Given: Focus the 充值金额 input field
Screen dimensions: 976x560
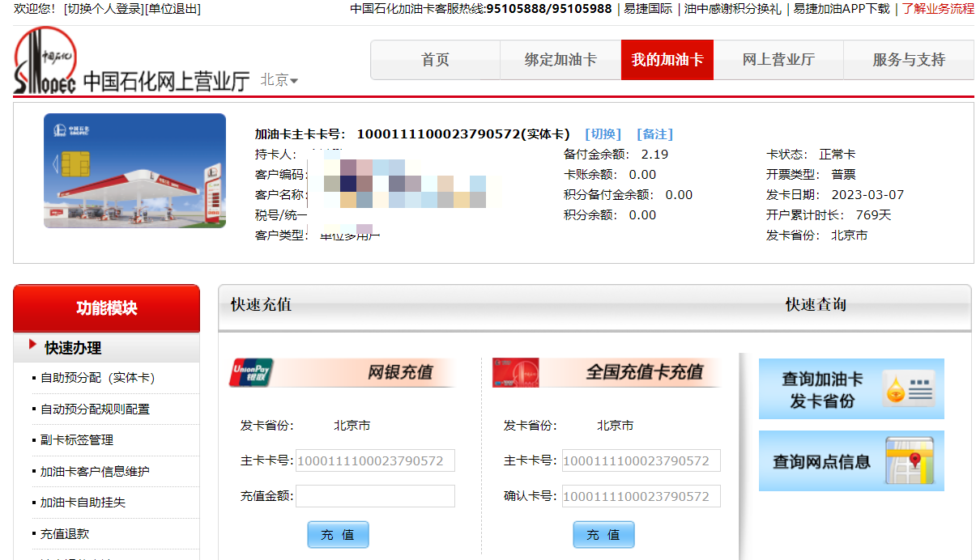Looking at the screenshot, I should pyautogui.click(x=375, y=496).
